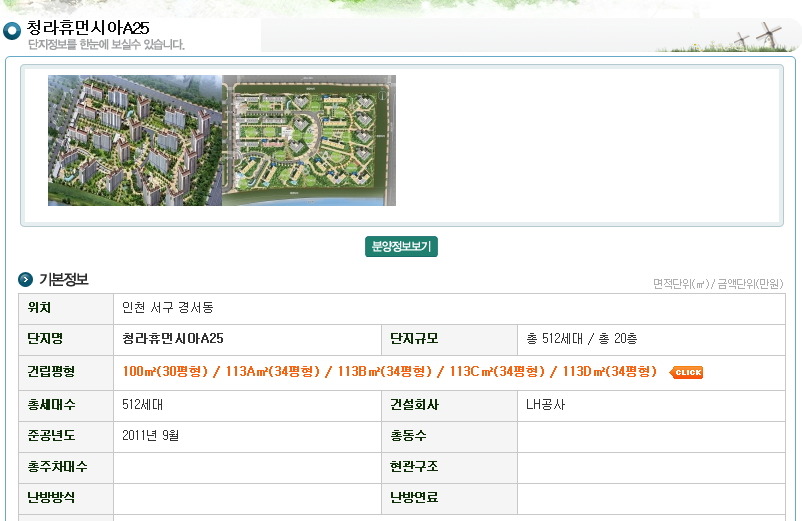Click the 총동수 row header
The image size is (802, 521).
(x=450, y=437)
